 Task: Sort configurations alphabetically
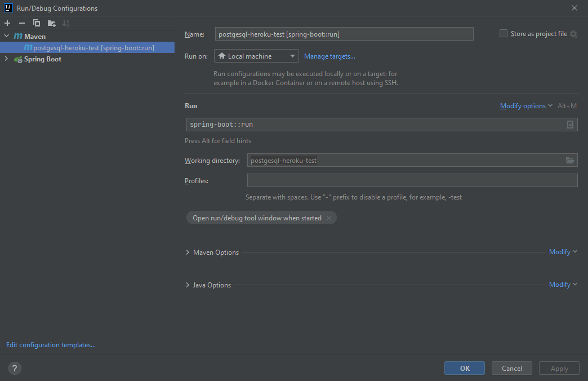(66, 23)
